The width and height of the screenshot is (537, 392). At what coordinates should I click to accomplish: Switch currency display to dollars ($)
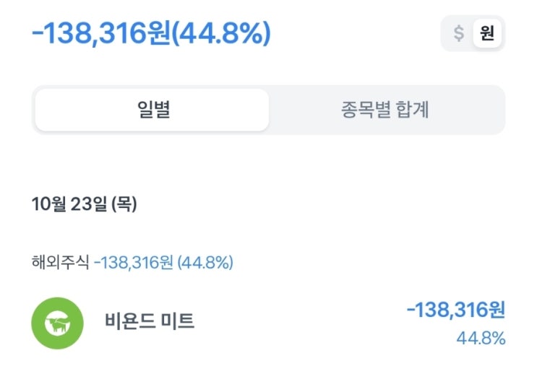tap(459, 33)
